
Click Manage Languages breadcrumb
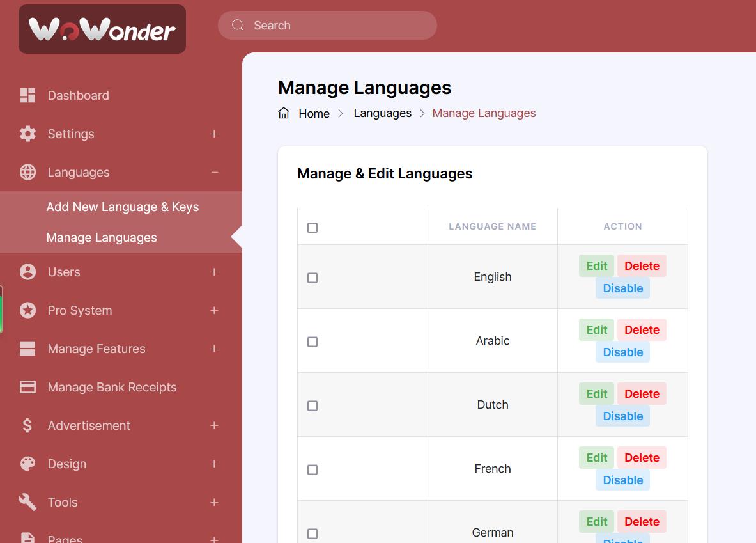(484, 113)
